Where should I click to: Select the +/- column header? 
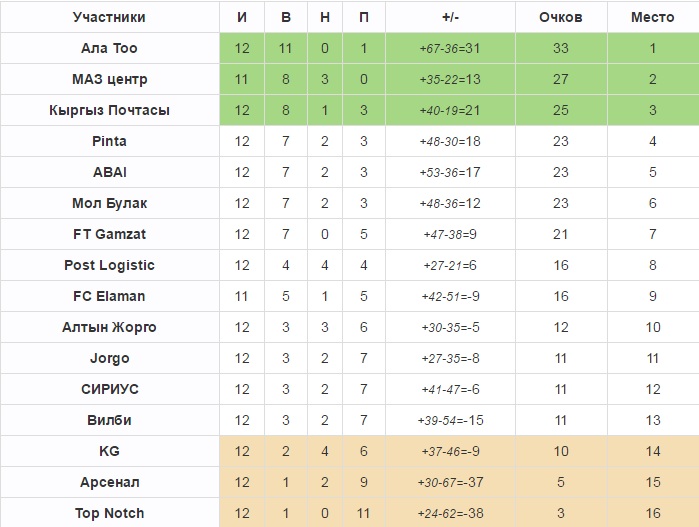point(450,17)
